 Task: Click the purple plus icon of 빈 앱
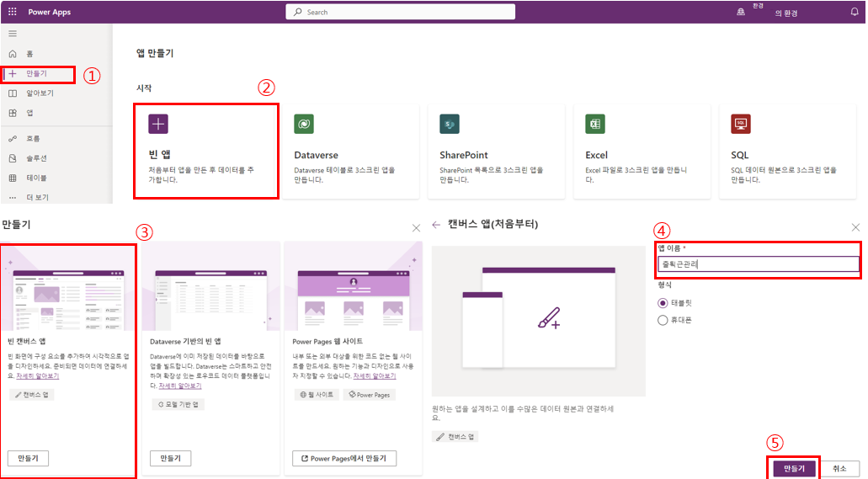158,124
